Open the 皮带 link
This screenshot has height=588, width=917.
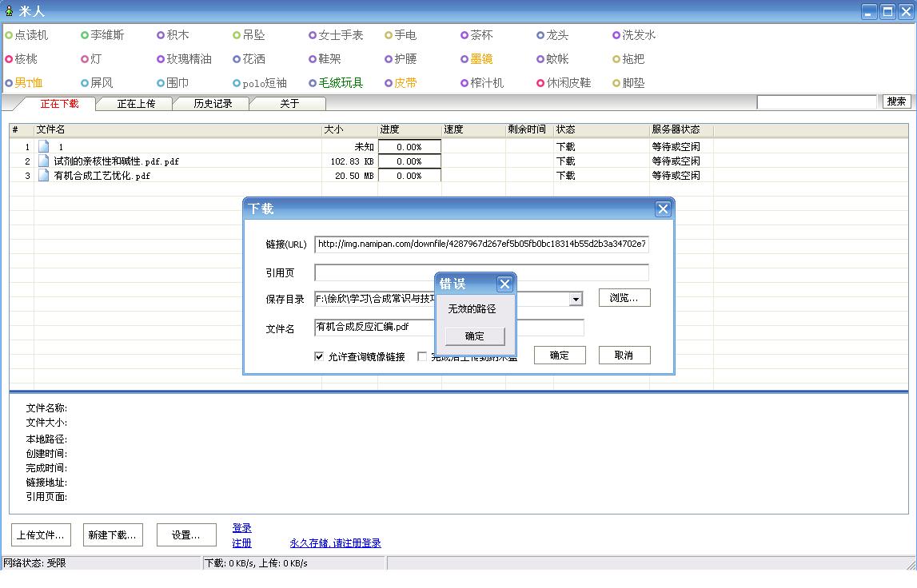(x=405, y=83)
